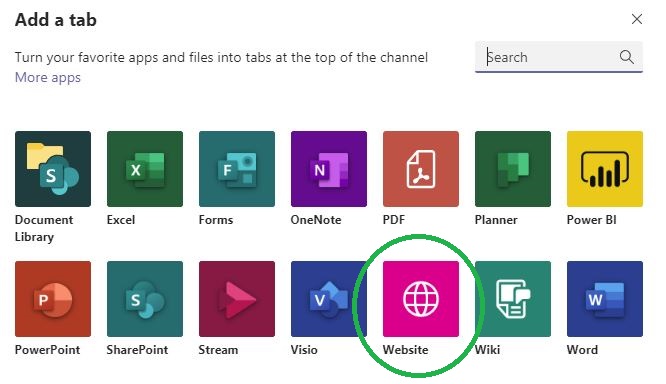Pick the Word app tile
The height and width of the screenshot is (384, 666).
click(x=605, y=299)
